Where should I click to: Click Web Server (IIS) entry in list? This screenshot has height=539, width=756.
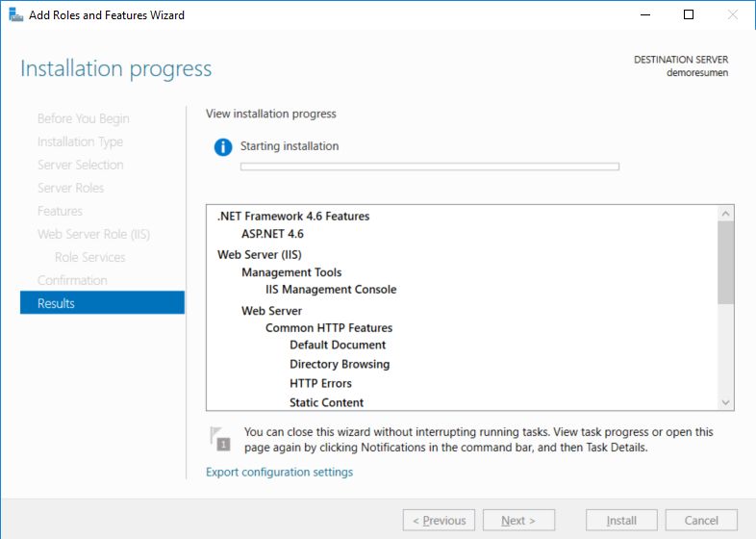260,255
